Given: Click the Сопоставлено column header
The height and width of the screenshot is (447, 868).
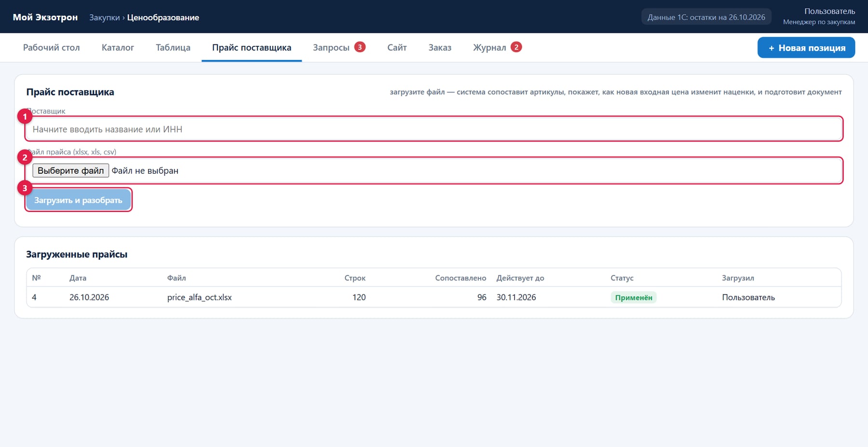Looking at the screenshot, I should click(x=461, y=278).
